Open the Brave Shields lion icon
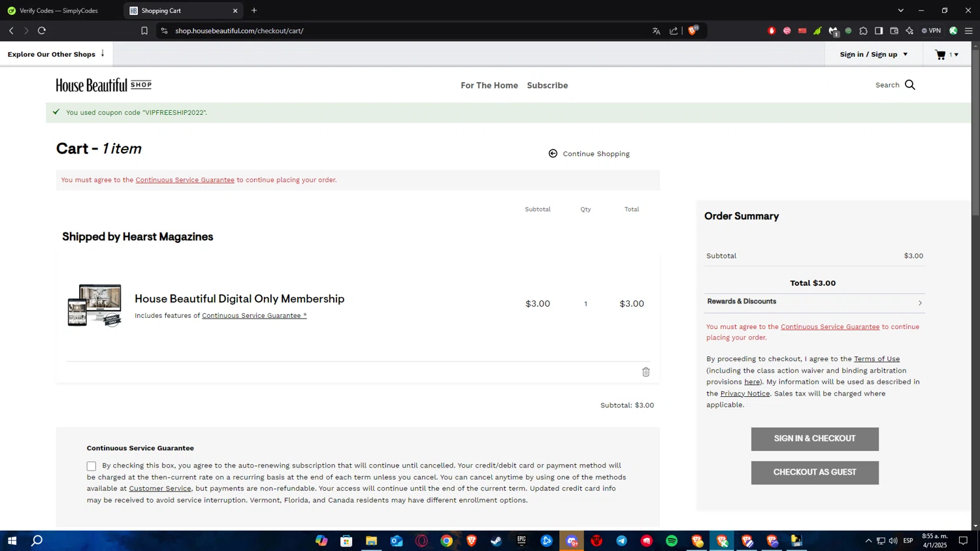Image resolution: width=980 pixels, height=551 pixels. click(693, 31)
